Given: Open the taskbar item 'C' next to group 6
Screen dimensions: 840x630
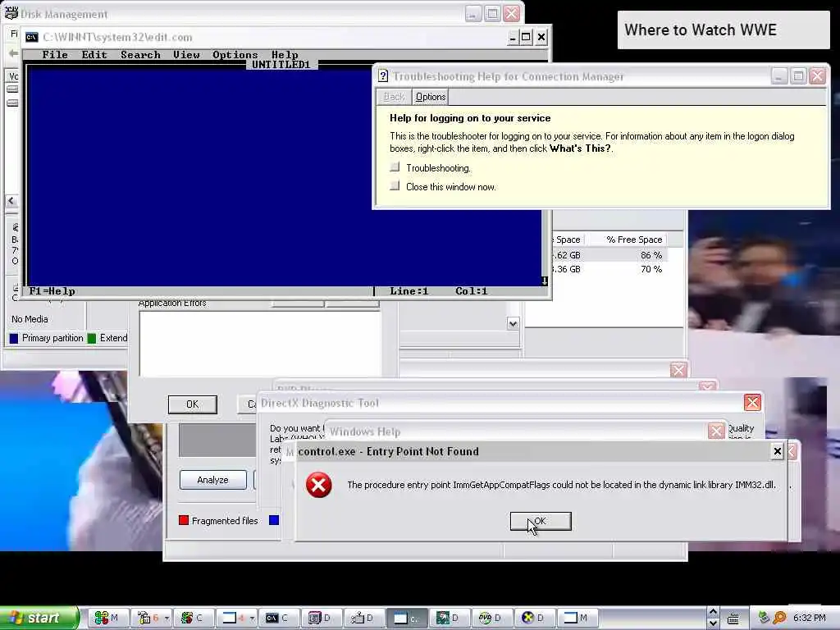Looking at the screenshot, I should tap(193, 618).
